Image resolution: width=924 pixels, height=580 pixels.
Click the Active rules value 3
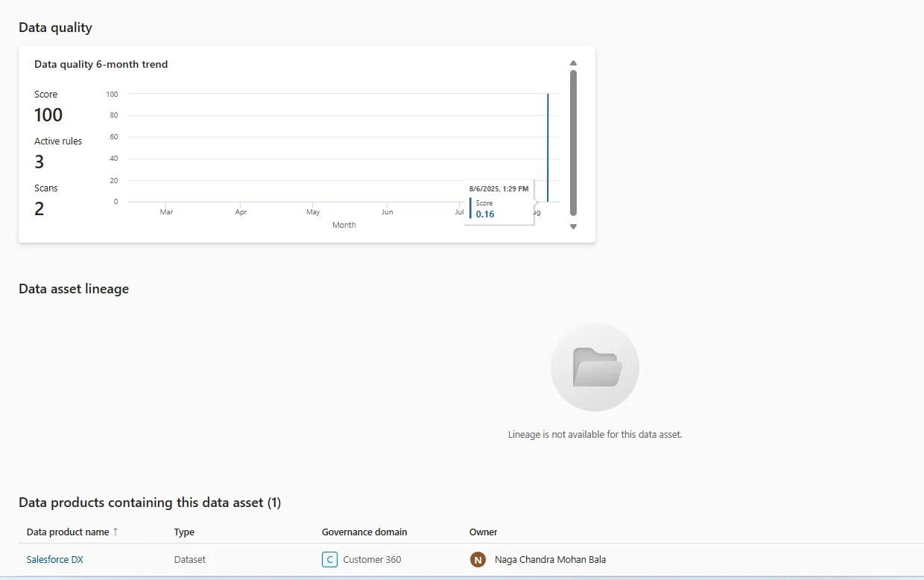pos(39,162)
